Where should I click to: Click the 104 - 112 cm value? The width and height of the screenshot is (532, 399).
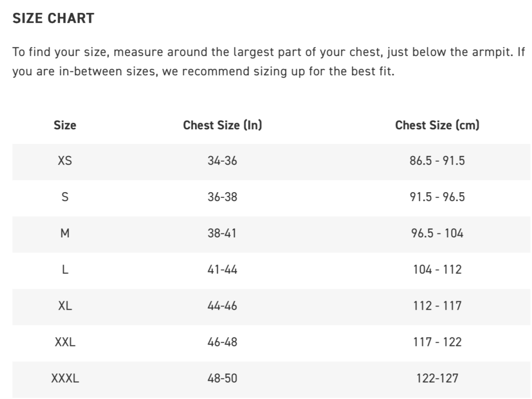[437, 270]
